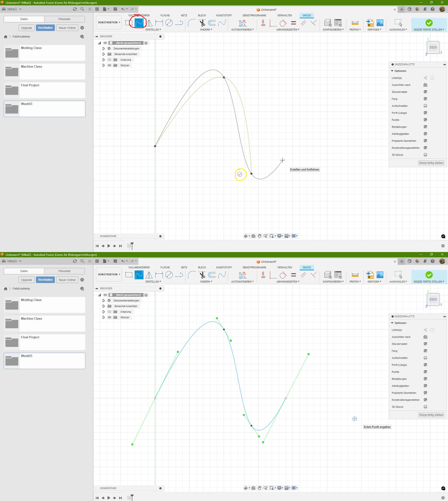Expand Dokumenteinstellungen in the upper browser tree

click(104, 48)
